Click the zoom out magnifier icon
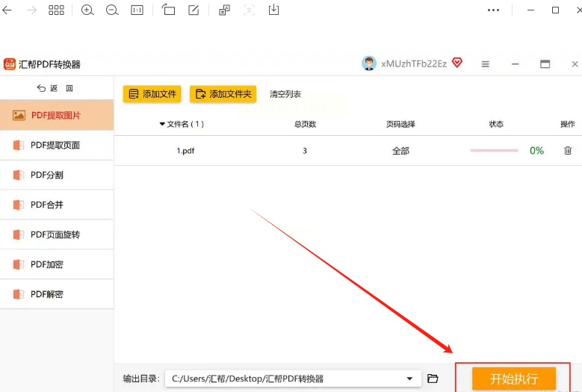Screen dimensions: 582x392 click(x=112, y=10)
